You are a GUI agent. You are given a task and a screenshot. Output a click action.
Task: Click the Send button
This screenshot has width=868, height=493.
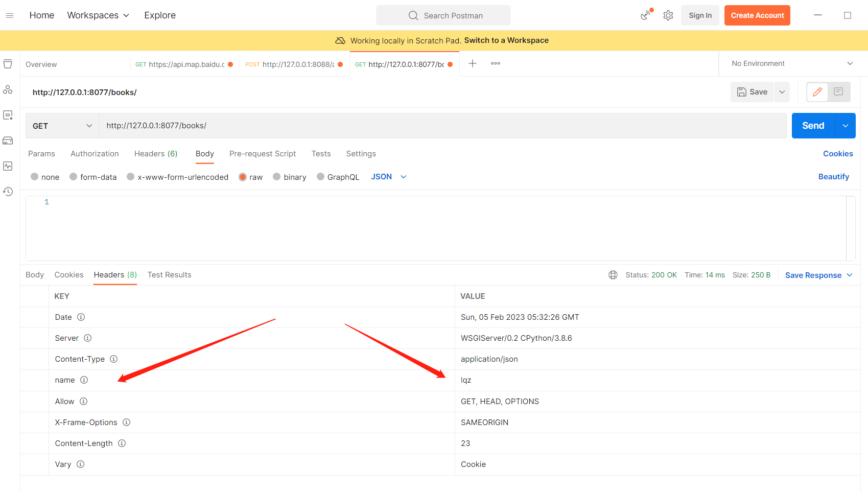pyautogui.click(x=813, y=126)
